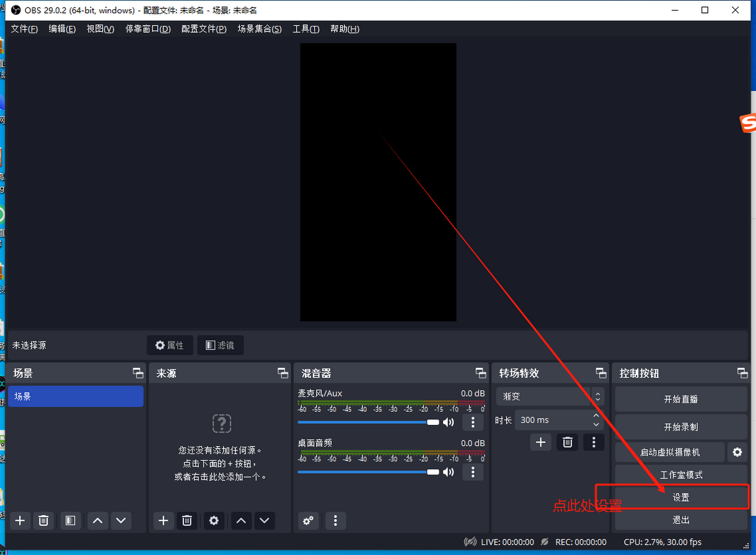Click the 属性 button
The width and height of the screenshot is (756, 555).
coord(170,345)
